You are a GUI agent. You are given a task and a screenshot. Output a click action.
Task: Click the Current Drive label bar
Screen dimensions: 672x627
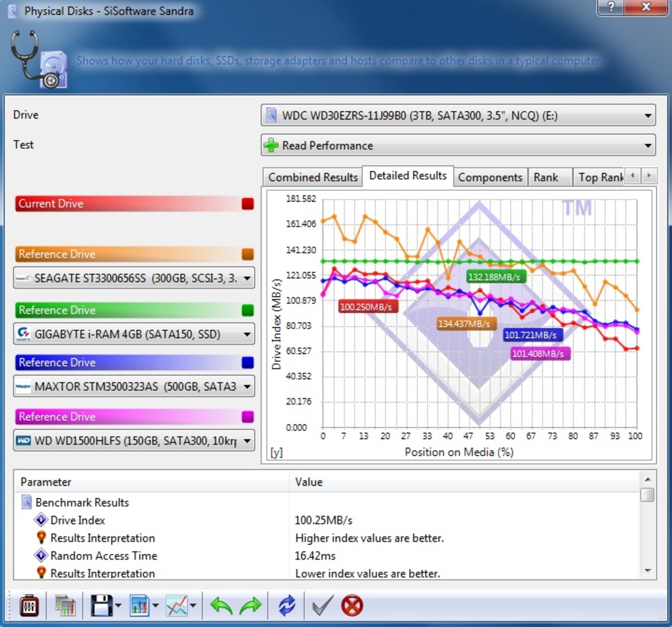[134, 203]
